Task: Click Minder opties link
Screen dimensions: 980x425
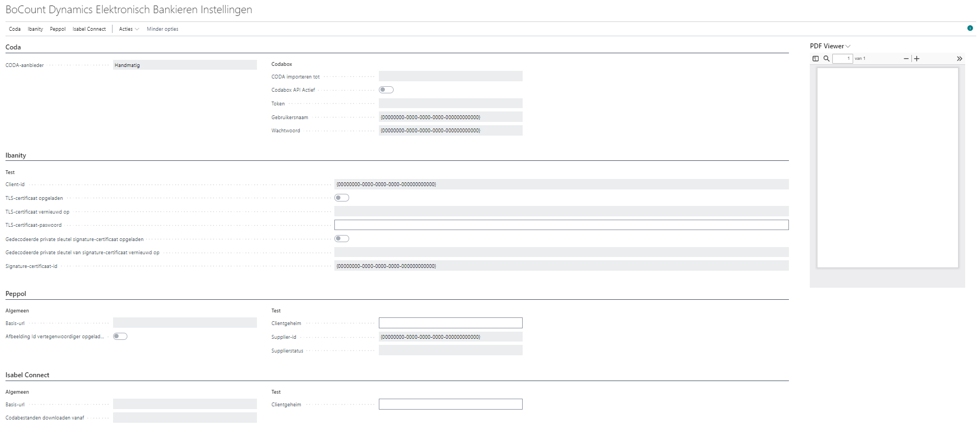Action: coord(163,29)
